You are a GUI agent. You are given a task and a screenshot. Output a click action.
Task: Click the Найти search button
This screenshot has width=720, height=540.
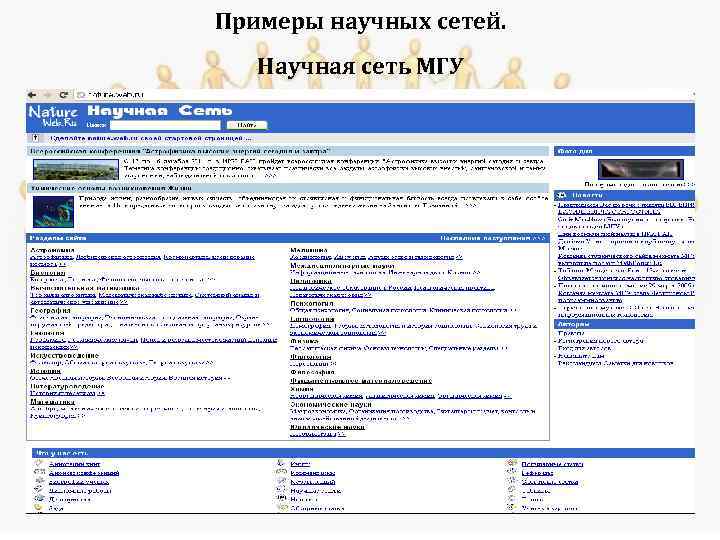[x=247, y=125]
